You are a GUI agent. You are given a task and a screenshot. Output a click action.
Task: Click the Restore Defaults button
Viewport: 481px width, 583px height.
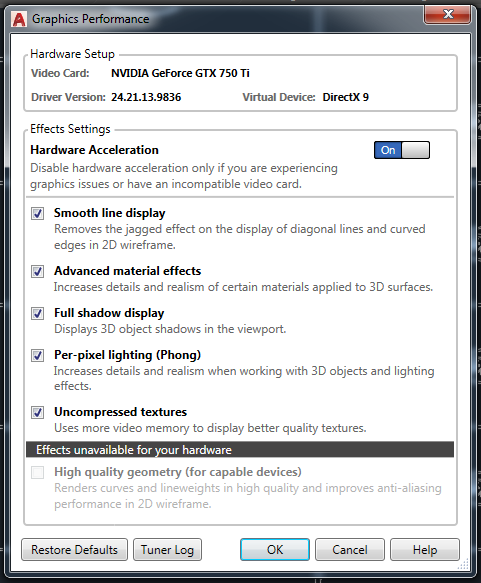coord(74,550)
